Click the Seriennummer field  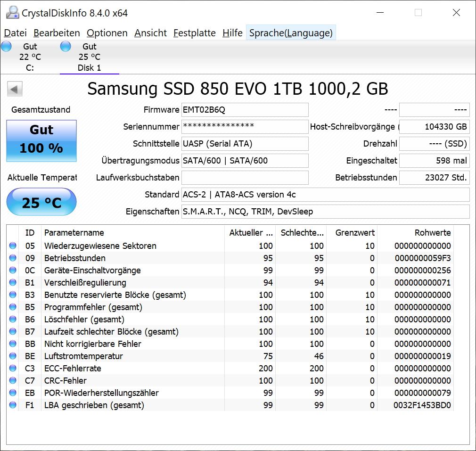tap(245, 126)
